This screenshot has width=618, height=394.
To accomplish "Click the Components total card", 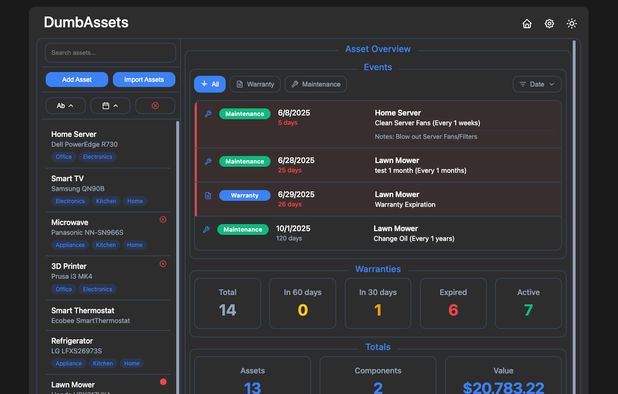I will pyautogui.click(x=378, y=375).
